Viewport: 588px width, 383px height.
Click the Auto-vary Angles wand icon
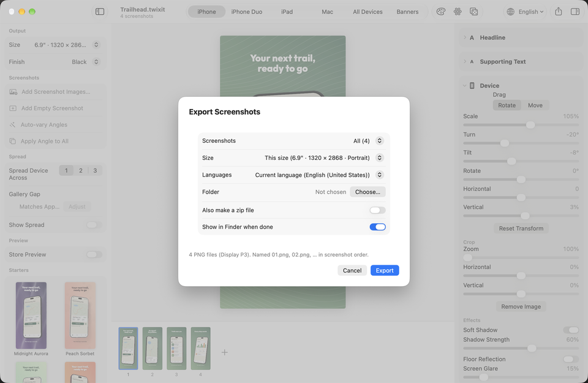pyautogui.click(x=12, y=124)
